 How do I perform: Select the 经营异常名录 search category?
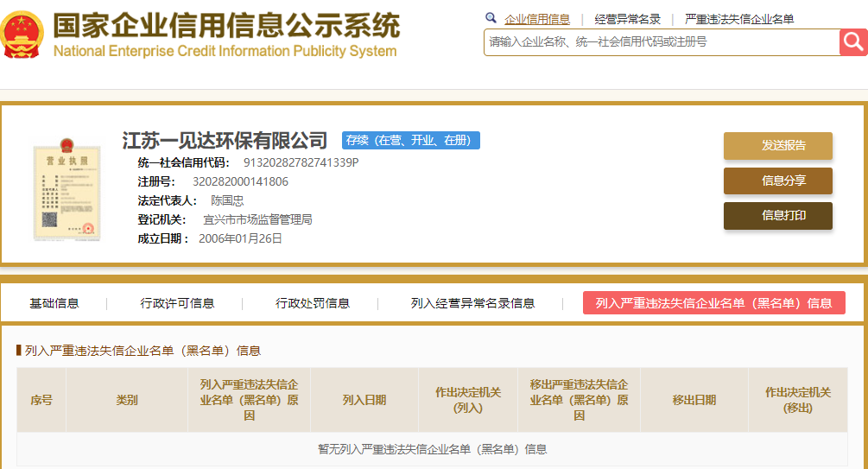point(627,19)
